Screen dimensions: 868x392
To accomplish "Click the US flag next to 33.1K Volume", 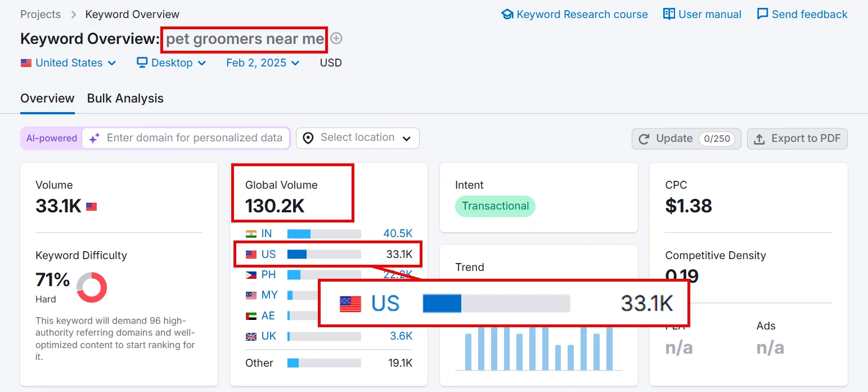I will 91,207.
